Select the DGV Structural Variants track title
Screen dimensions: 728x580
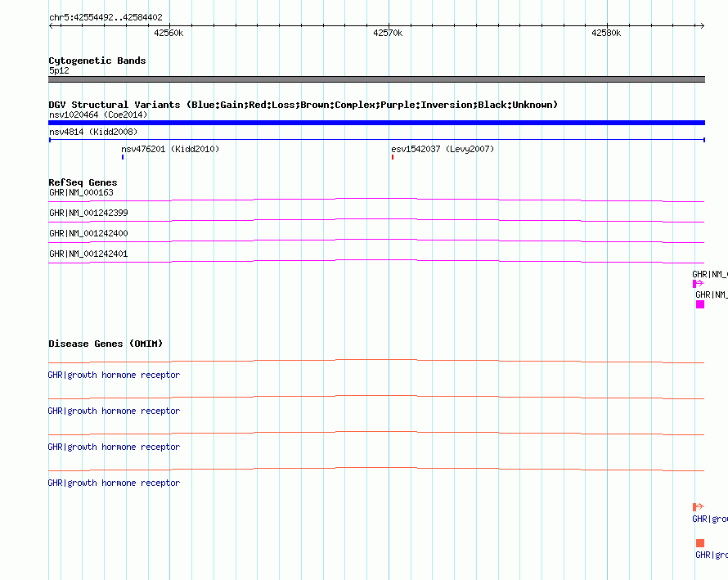(x=303, y=105)
